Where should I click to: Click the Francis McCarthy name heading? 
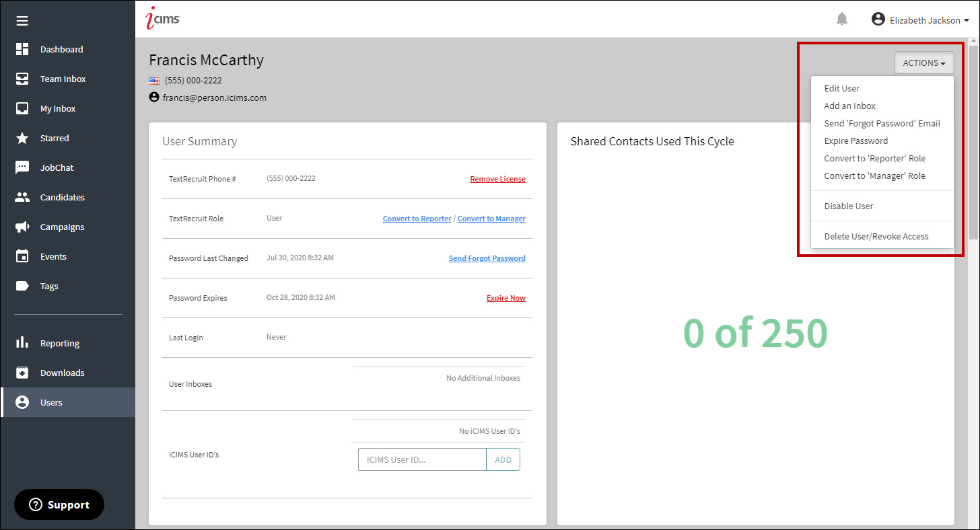[x=207, y=60]
